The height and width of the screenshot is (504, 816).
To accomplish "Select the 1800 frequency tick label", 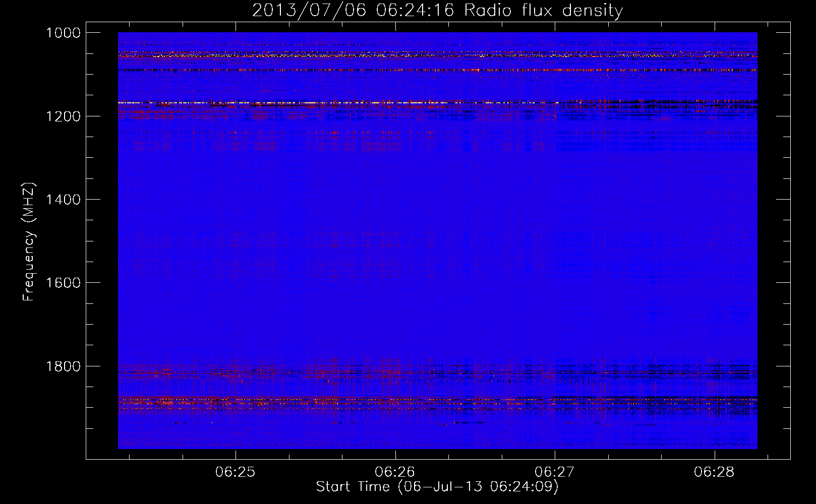I will tap(63, 366).
